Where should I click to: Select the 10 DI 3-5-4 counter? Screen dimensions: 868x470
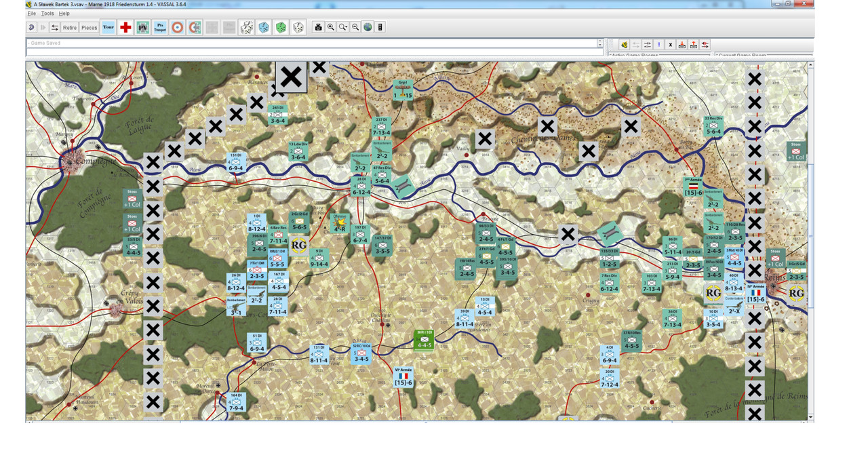click(x=713, y=319)
